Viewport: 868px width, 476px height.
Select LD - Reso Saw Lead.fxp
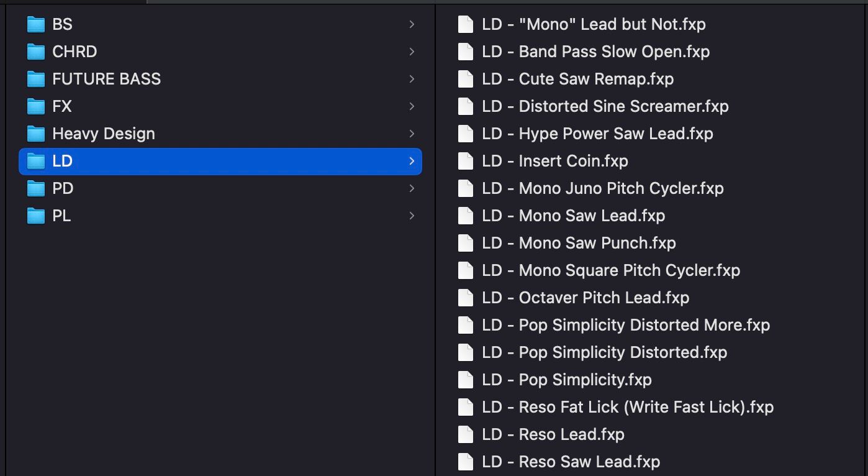(x=589, y=462)
